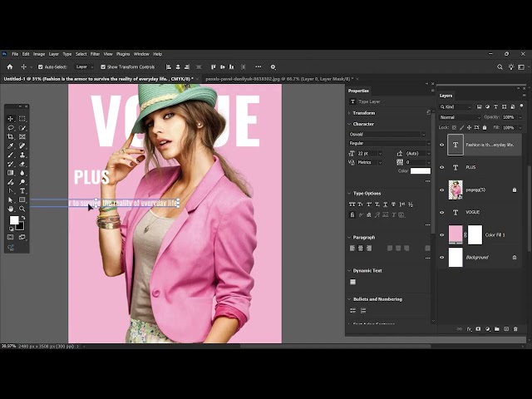Viewport: 532px width, 399px height.
Task: Click the bulleted list icon
Action: point(352,310)
